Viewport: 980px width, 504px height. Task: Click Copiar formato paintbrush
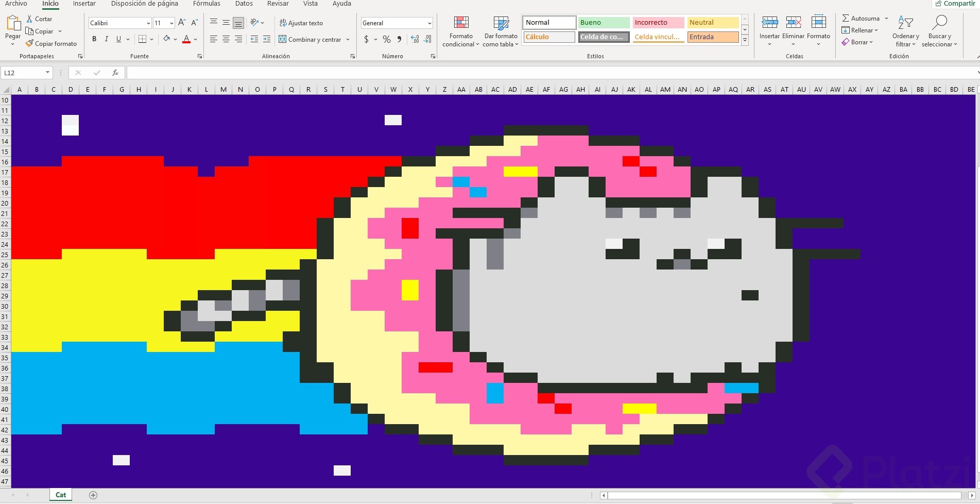coord(29,43)
